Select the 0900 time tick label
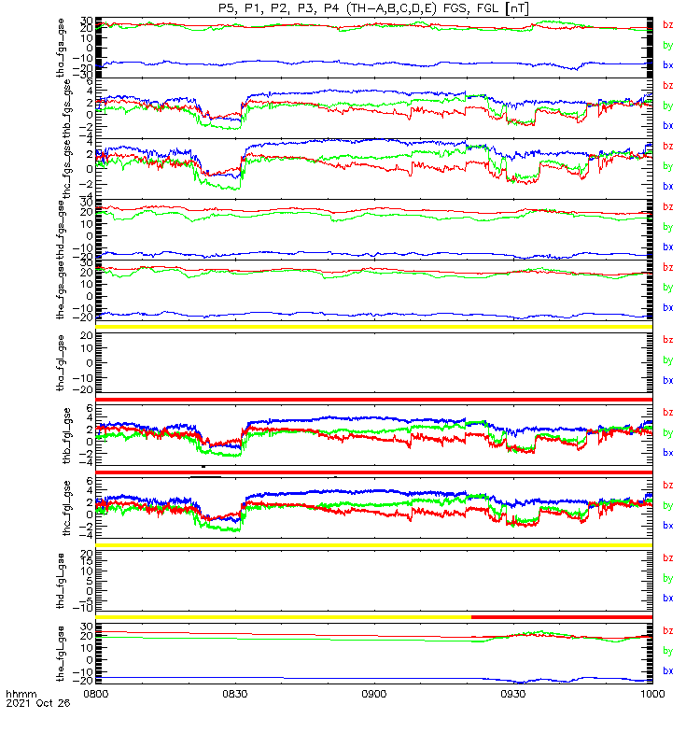Image resolution: width=700 pixels, height=747 pixels. (374, 694)
